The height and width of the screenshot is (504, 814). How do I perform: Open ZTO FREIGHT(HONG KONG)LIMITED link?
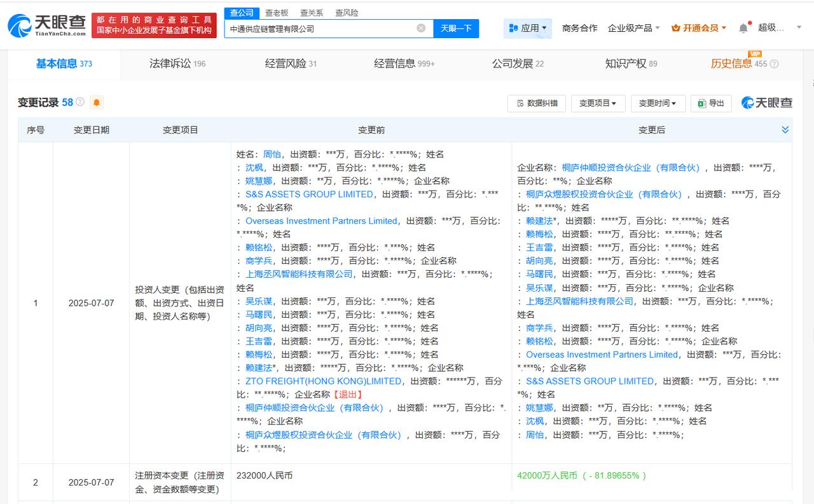point(323,381)
